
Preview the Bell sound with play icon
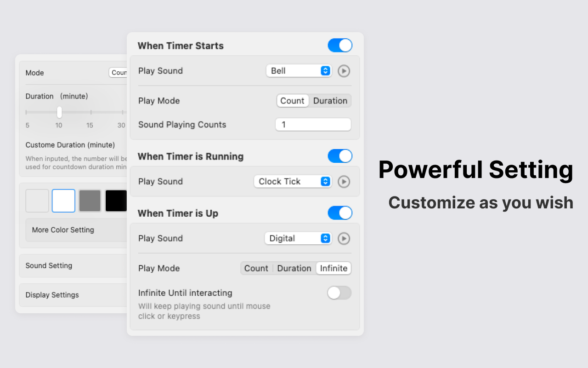coord(344,71)
